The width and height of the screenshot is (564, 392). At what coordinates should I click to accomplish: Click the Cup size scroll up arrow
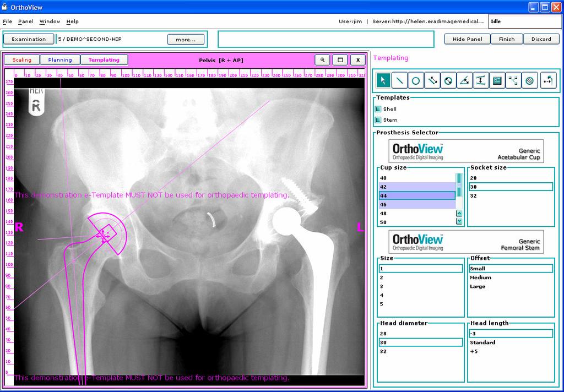[459, 214]
